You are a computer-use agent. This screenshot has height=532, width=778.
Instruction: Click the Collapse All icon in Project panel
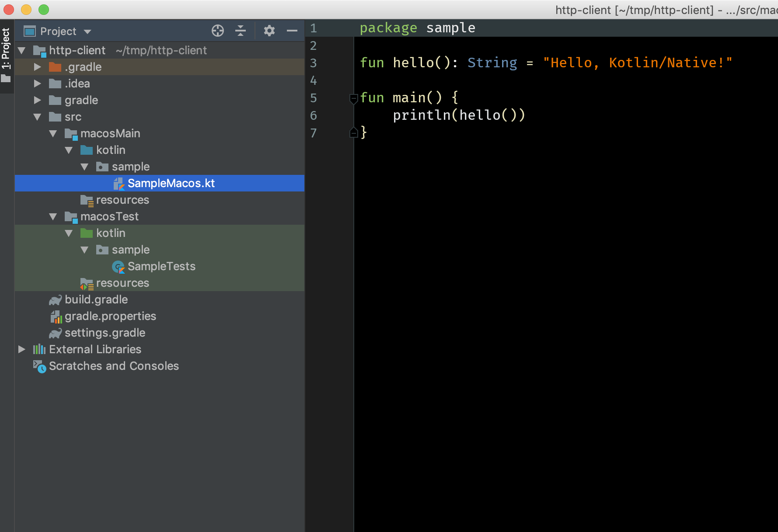click(x=241, y=31)
